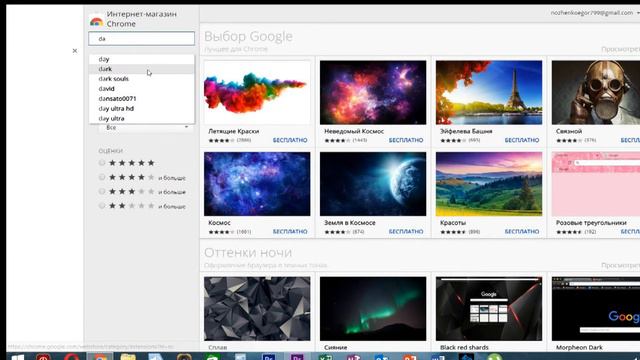Open the Сплав gray polygons thumbnail

click(x=257, y=309)
